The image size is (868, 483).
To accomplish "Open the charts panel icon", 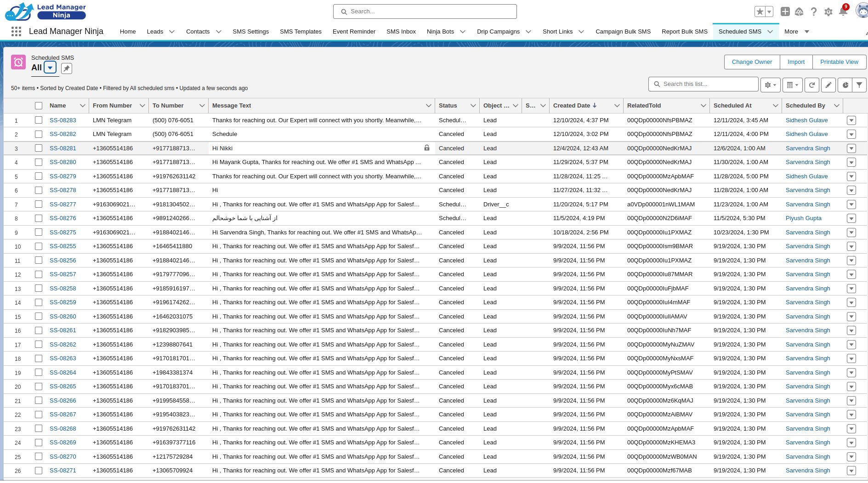I will [x=845, y=85].
